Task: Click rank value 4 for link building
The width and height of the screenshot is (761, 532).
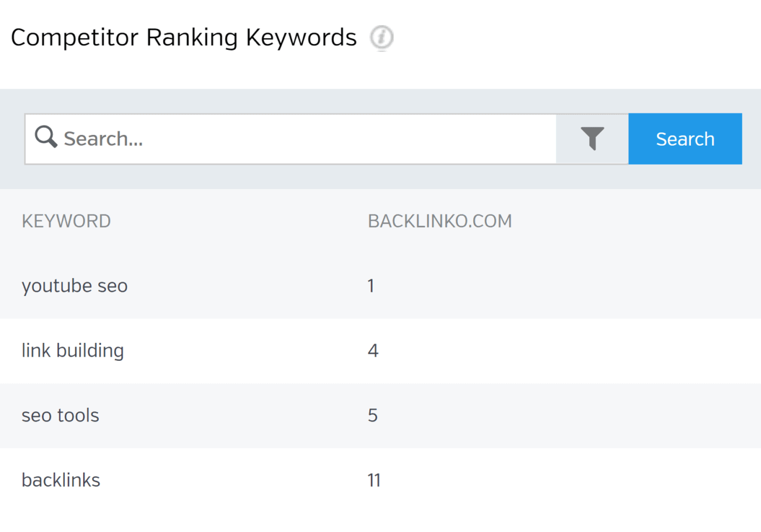Action: pyautogui.click(x=373, y=351)
